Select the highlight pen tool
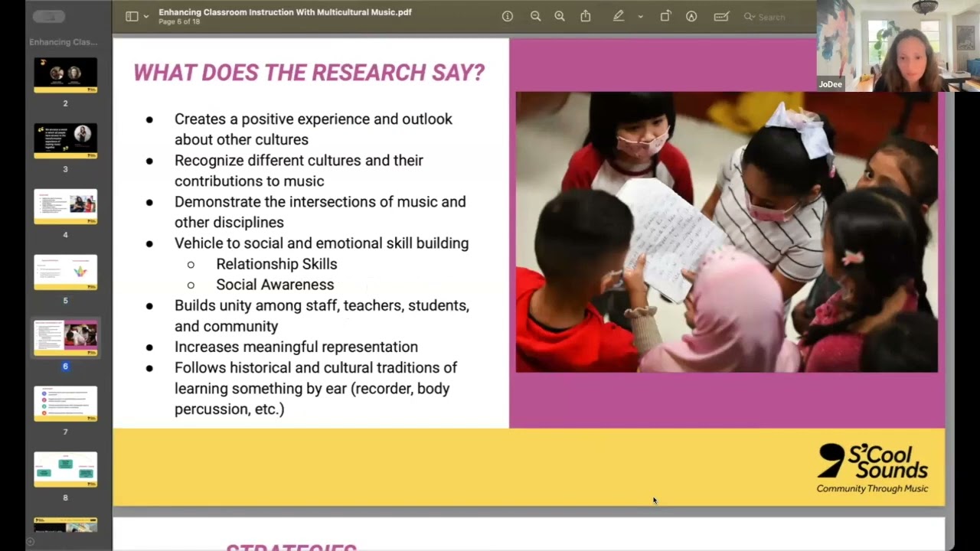Screen dimensions: 980x551 tap(618, 16)
